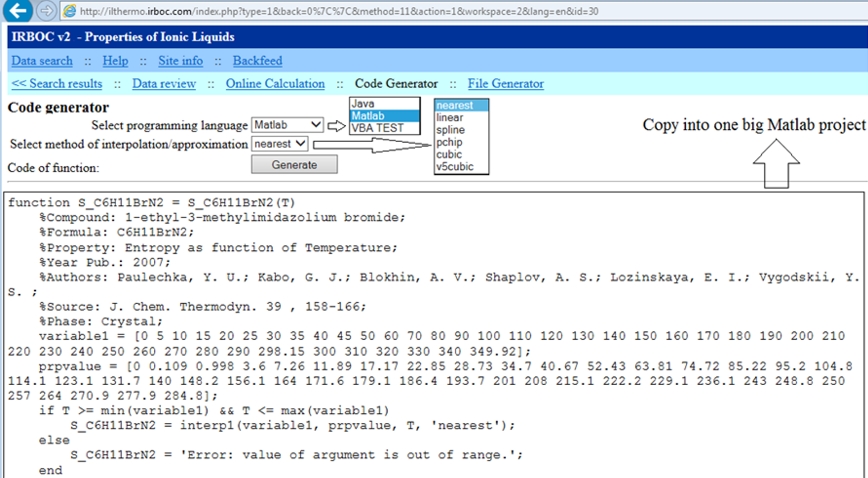
Task: Click the %Year Pub.: 2007 line
Action: tap(104, 262)
